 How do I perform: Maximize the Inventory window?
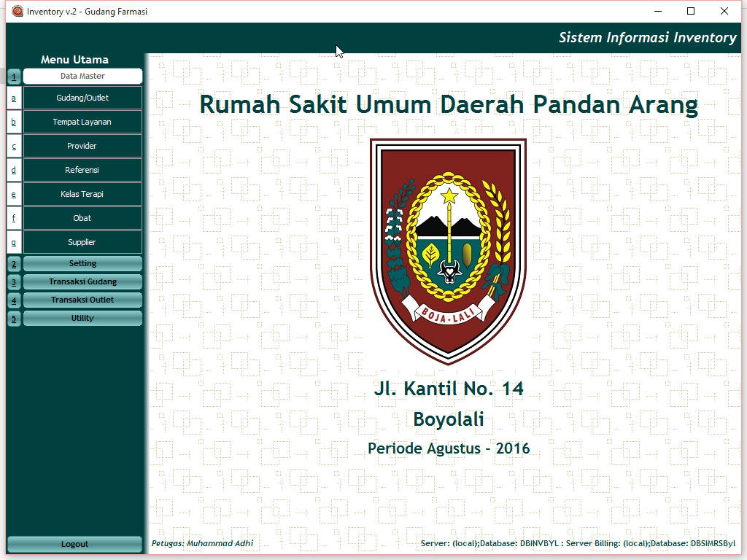(x=691, y=11)
